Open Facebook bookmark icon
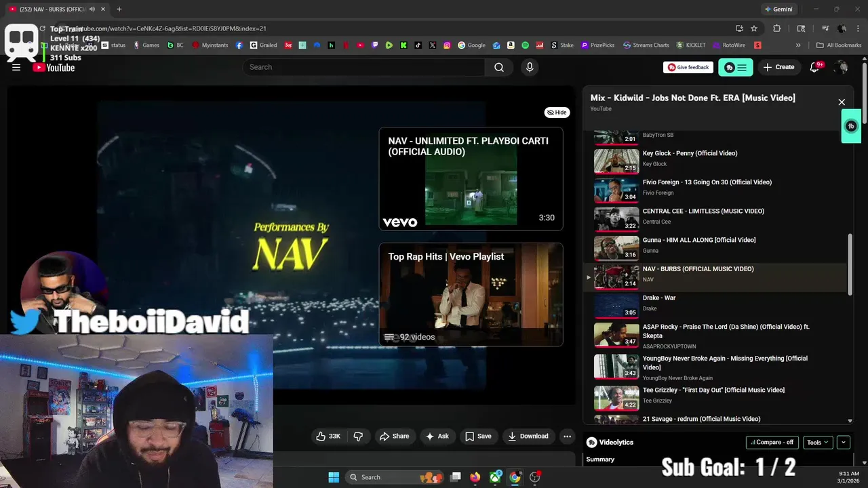This screenshot has width=868, height=488. tap(239, 45)
